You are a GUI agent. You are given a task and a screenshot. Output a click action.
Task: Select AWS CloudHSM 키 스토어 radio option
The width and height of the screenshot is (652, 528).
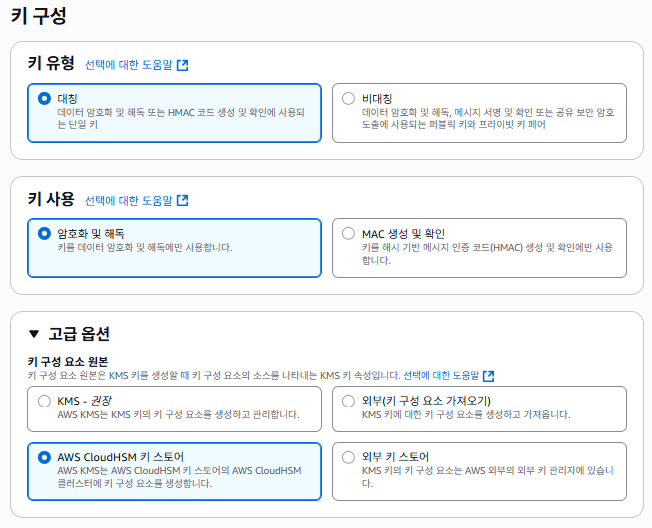pos(44,457)
